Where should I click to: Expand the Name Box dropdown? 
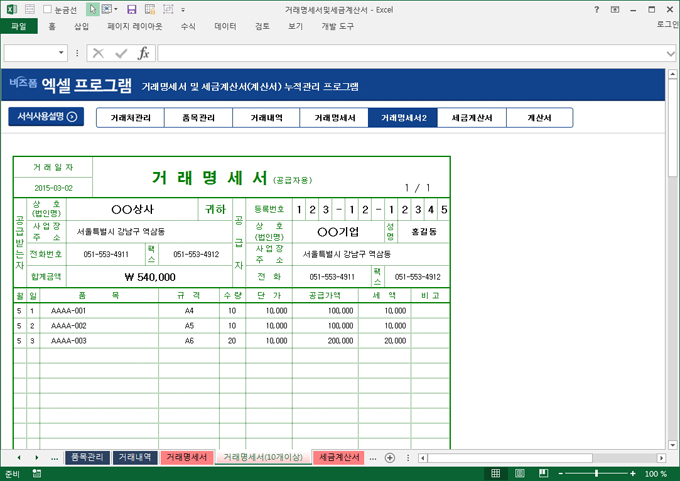[62, 53]
